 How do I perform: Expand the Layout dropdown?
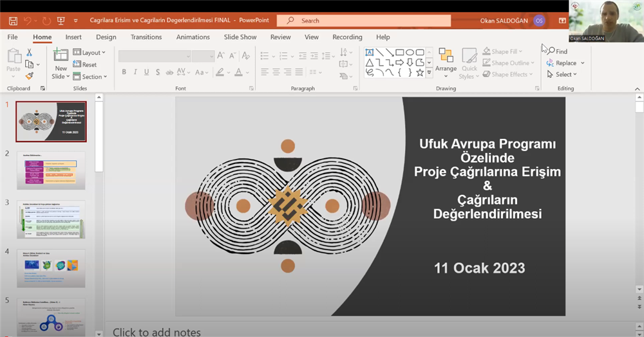(x=89, y=52)
